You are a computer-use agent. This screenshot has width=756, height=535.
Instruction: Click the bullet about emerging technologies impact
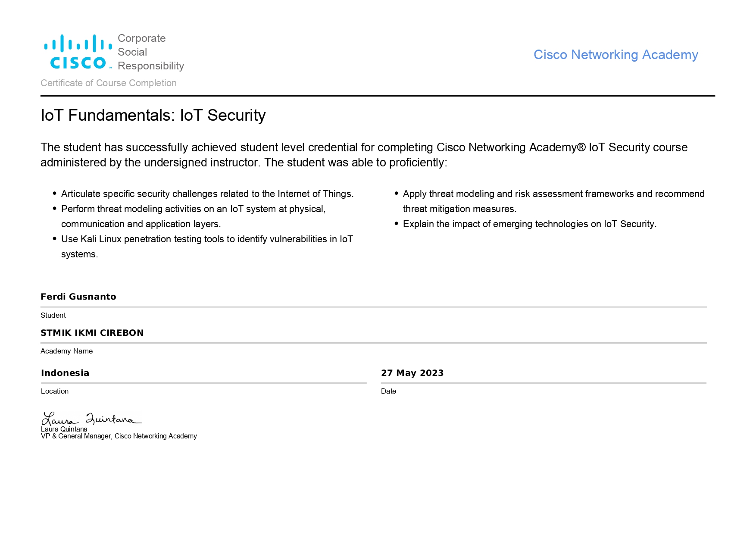(x=529, y=224)
